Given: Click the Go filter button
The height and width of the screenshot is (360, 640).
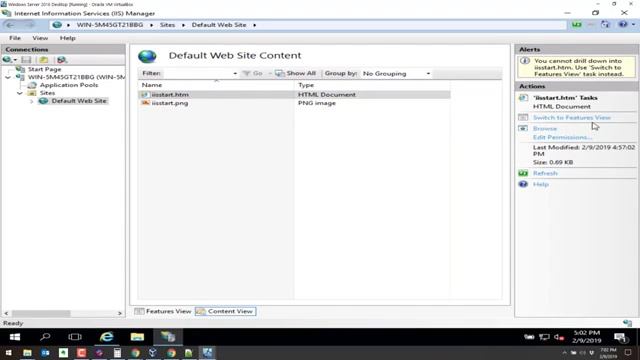Looking at the screenshot, I should pos(253,73).
